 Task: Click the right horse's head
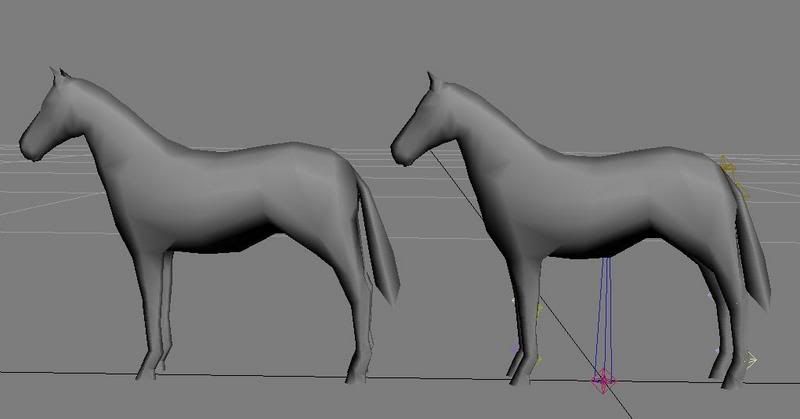(x=421, y=118)
